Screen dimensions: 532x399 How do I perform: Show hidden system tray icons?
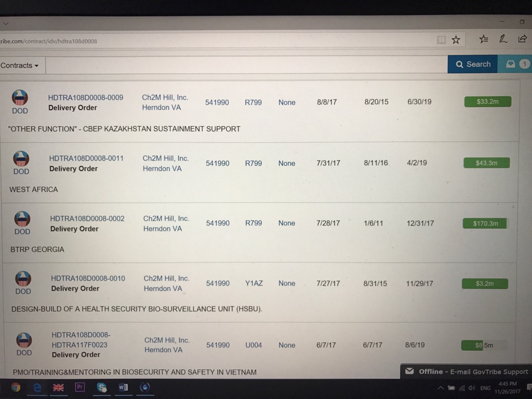(441, 388)
